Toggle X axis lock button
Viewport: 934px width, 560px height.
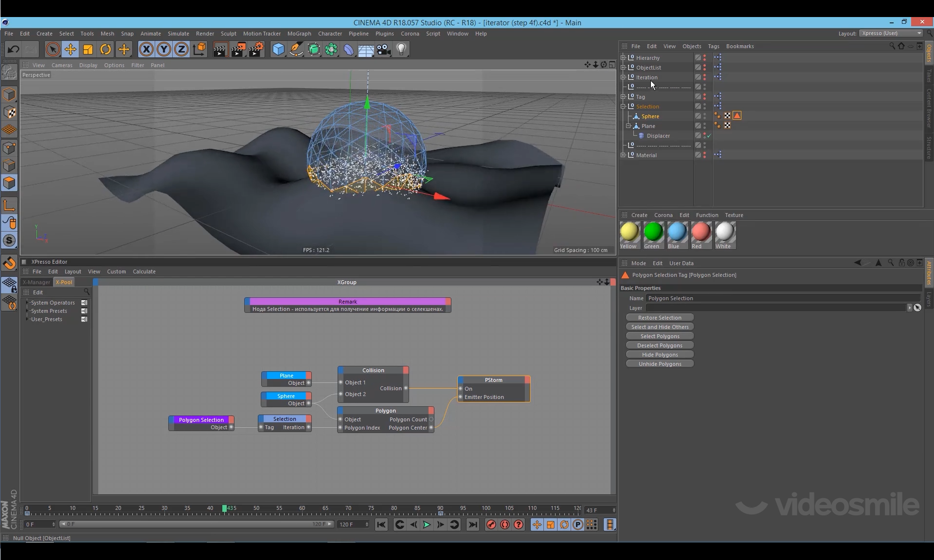pyautogui.click(x=146, y=49)
